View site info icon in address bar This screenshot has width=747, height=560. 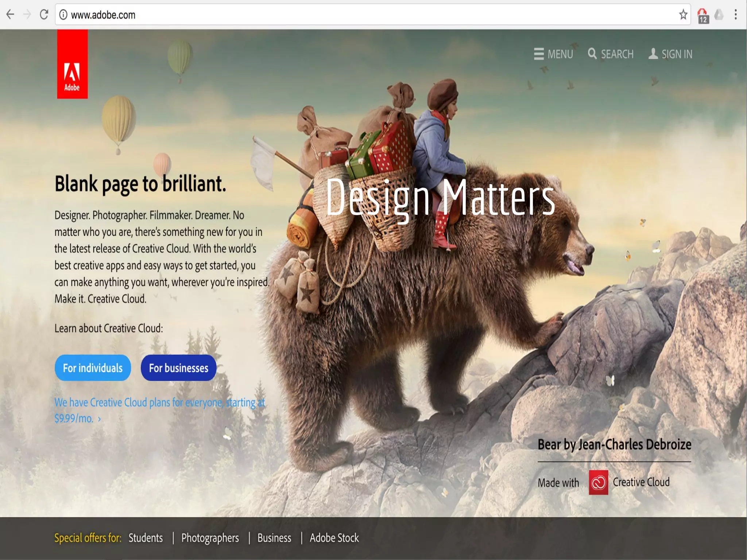point(63,15)
